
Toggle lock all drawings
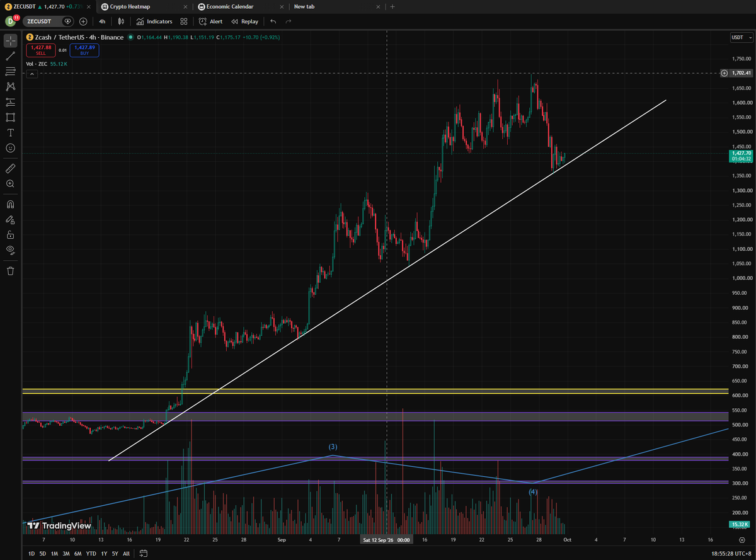coord(10,234)
